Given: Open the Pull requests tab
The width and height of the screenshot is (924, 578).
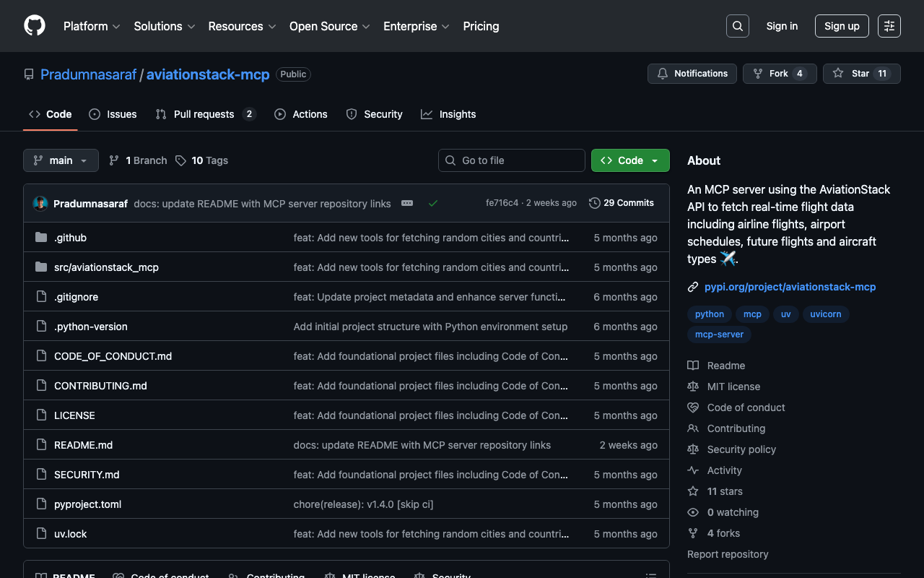Looking at the screenshot, I should tap(205, 114).
